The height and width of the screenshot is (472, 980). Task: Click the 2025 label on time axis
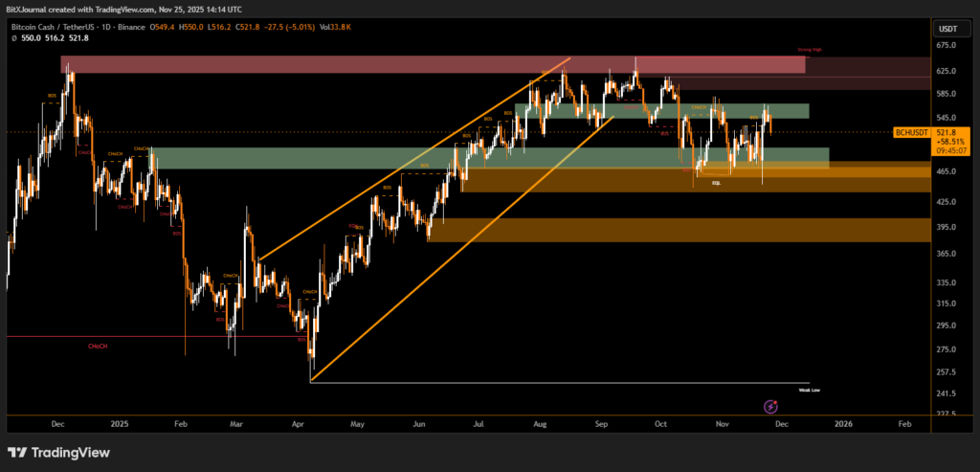tap(119, 421)
